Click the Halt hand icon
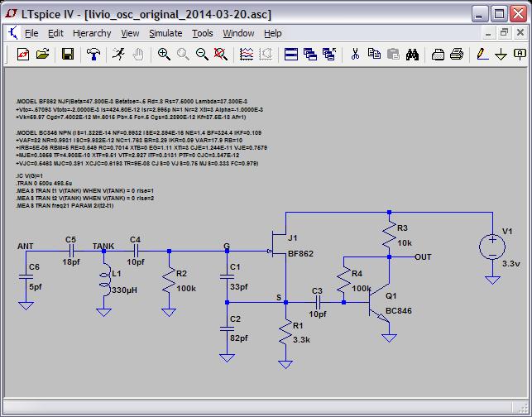The width and height of the screenshot is (532, 417). coord(137,54)
